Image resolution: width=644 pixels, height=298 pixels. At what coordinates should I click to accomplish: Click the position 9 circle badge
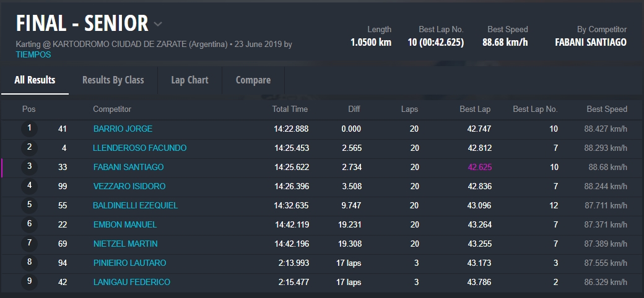pos(29,282)
